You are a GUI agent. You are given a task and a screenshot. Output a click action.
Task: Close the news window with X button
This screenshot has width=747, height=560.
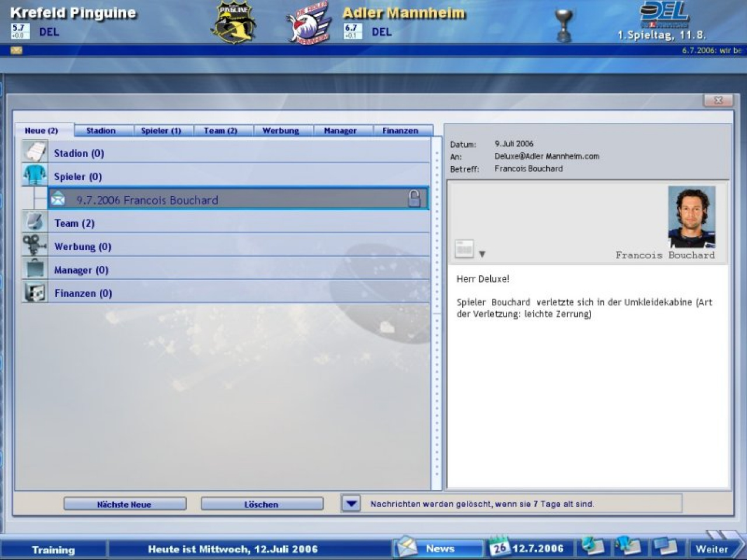coord(718,100)
